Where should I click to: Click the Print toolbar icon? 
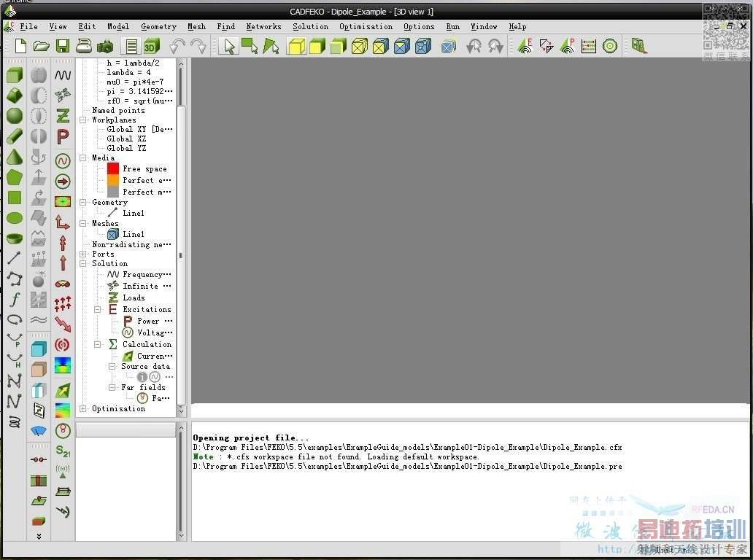[84, 46]
